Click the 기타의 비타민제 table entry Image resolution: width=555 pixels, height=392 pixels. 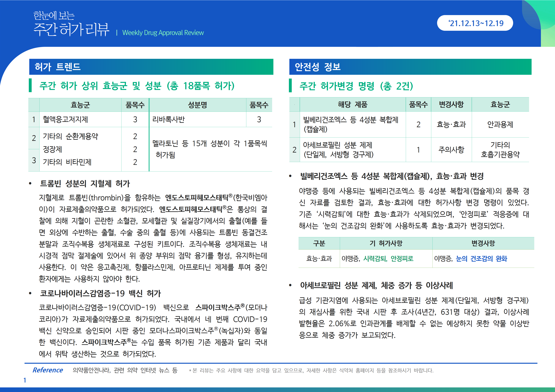[x=67, y=162]
